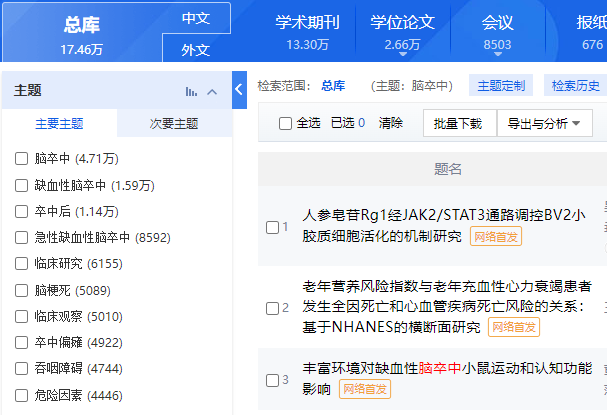Viewport: 607px width, 415px height.
Task: Click 网络首发 tag on third result
Action: point(365,389)
